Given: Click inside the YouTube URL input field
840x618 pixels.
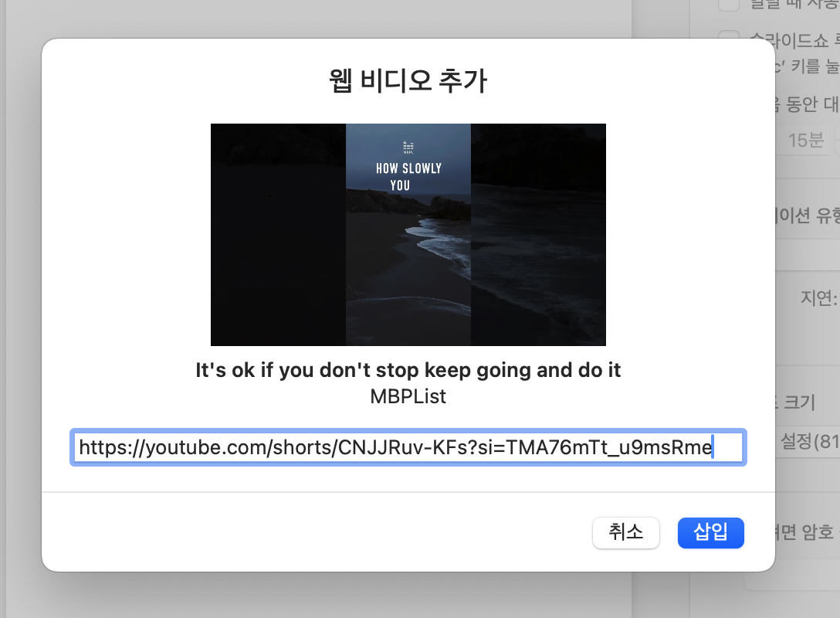Looking at the screenshot, I should click(408, 447).
